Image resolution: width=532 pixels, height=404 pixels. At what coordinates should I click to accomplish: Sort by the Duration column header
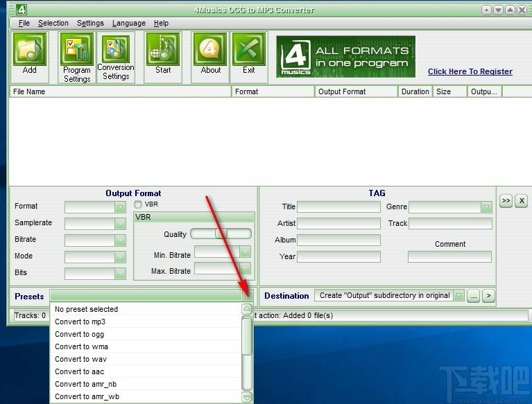click(x=415, y=91)
